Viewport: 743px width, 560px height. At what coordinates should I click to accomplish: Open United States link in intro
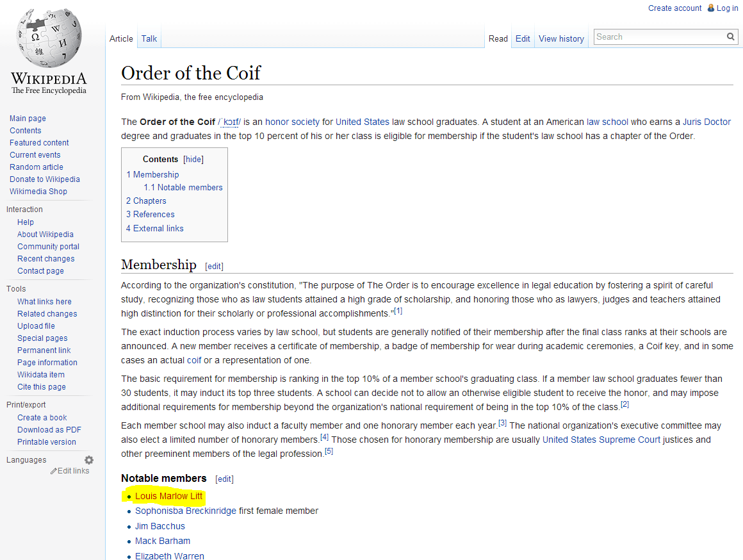(363, 122)
